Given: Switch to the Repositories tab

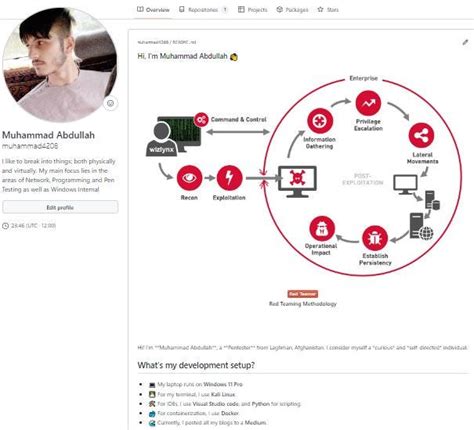Looking at the screenshot, I should click(x=203, y=10).
